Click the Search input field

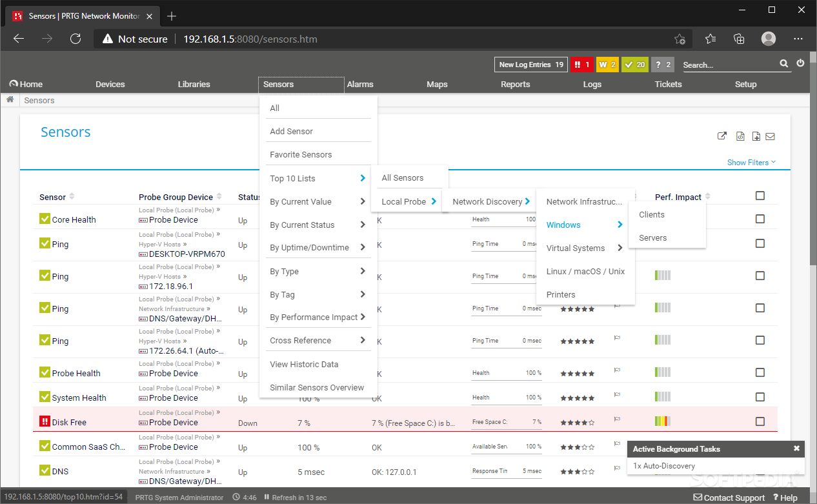729,65
